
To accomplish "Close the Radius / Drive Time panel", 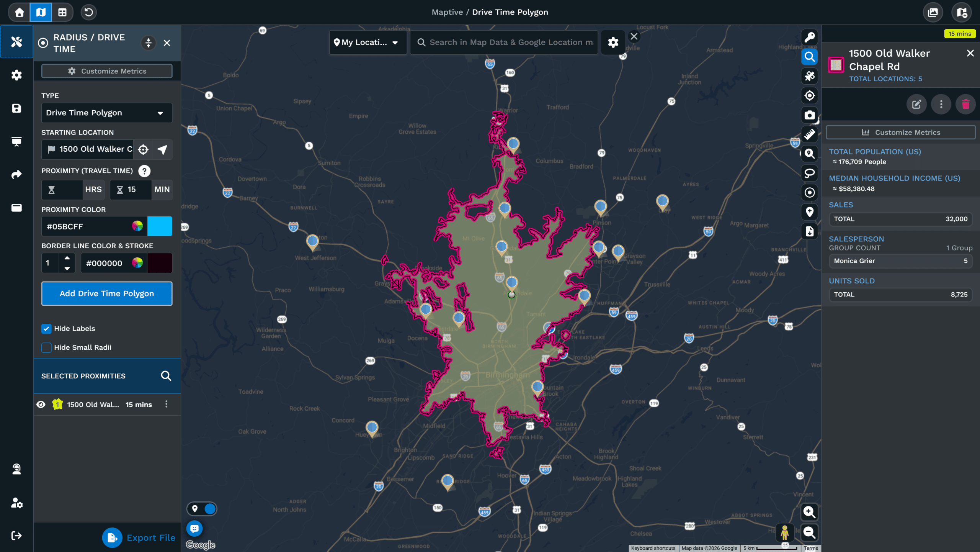I will tap(167, 43).
